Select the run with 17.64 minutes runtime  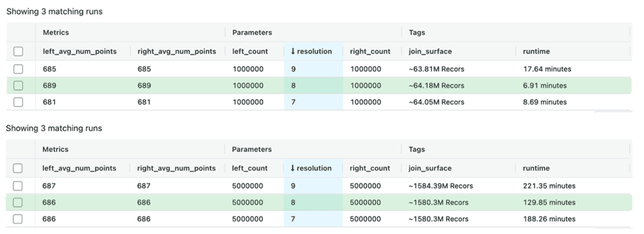pos(18,69)
